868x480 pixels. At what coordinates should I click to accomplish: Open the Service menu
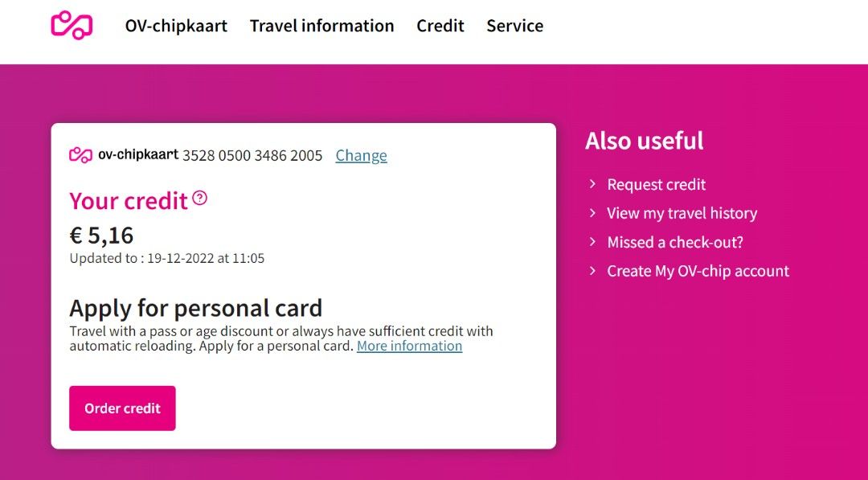point(514,26)
